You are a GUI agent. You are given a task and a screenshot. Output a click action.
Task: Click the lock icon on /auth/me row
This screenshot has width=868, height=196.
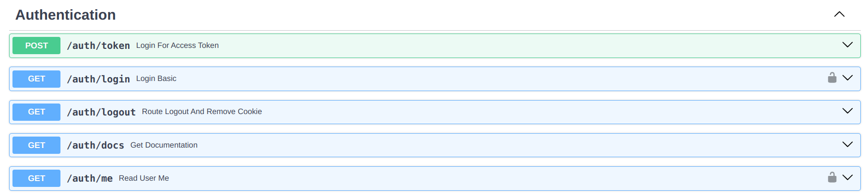[x=832, y=177]
